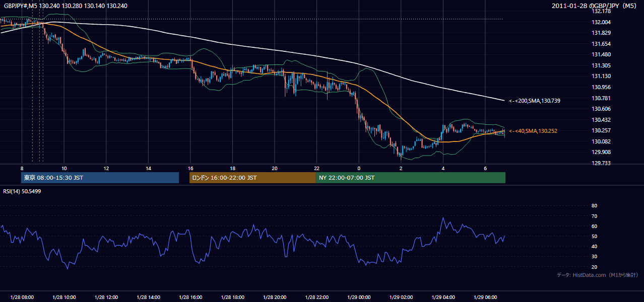
Task: Click the price axis value 130.082
Action: click(601, 141)
